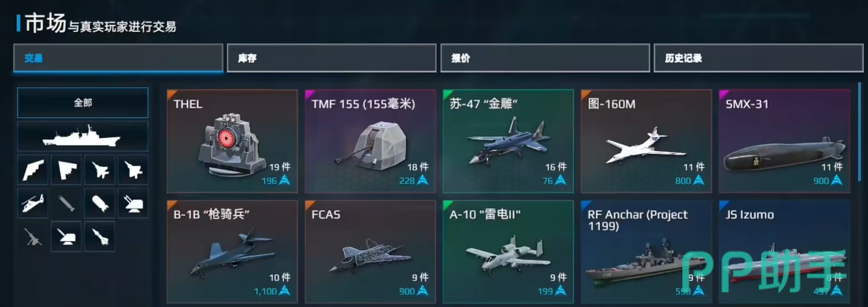
Task: Filter by multi-barrel launcher turret icon
Action: click(133, 204)
